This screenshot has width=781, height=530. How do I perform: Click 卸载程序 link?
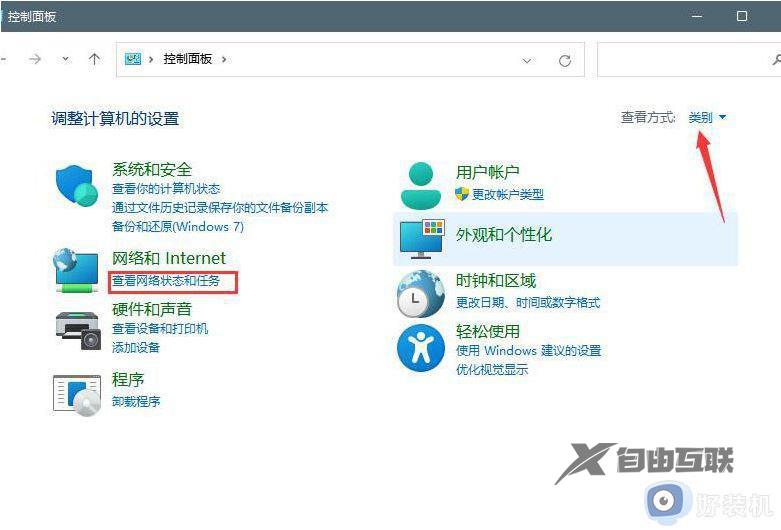pos(136,401)
